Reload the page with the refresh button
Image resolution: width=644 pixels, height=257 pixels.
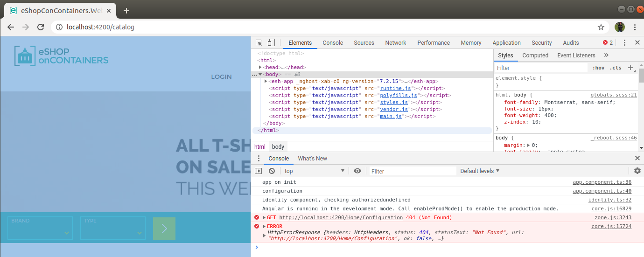tap(41, 27)
